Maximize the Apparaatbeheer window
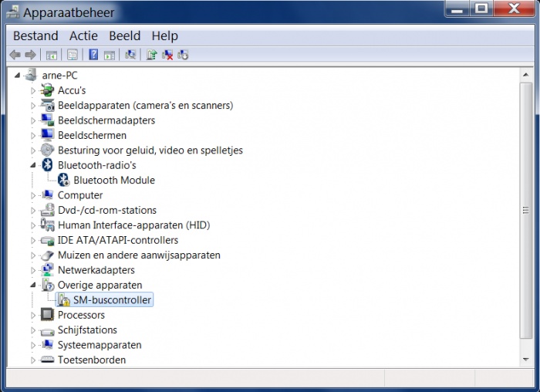This screenshot has width=540, height=392. (481, 9)
